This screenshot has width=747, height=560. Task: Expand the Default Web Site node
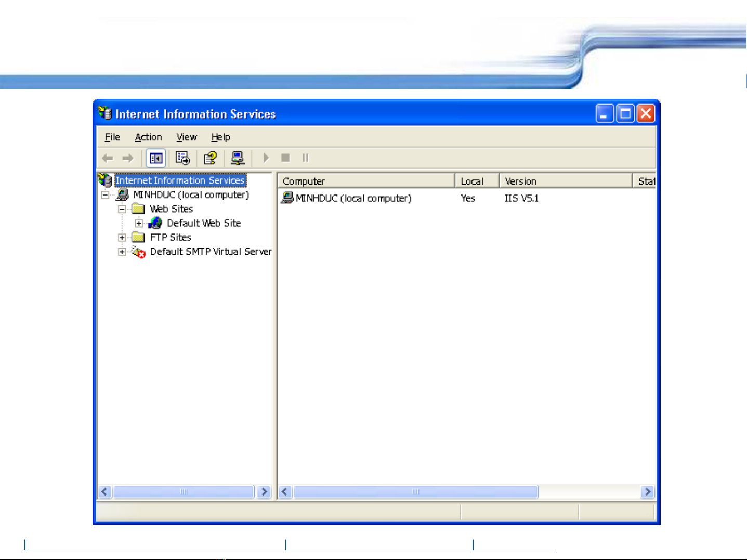139,224
